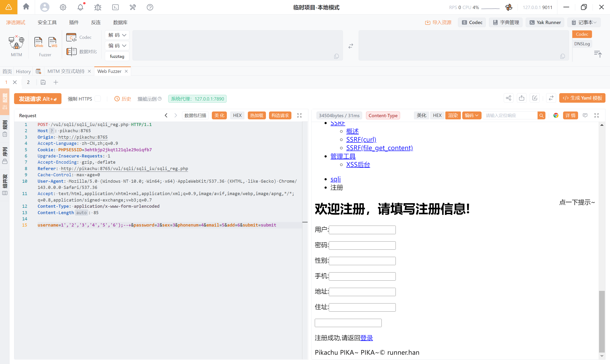Click the response search magnifier icon
The width and height of the screenshot is (610, 364).
pyautogui.click(x=541, y=115)
